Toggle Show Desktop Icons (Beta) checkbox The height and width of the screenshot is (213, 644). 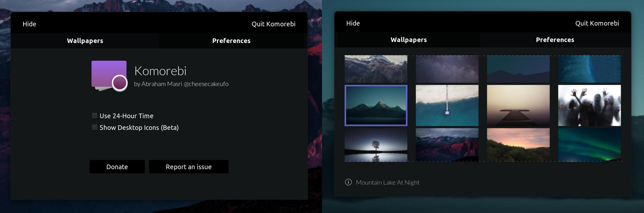coord(95,127)
